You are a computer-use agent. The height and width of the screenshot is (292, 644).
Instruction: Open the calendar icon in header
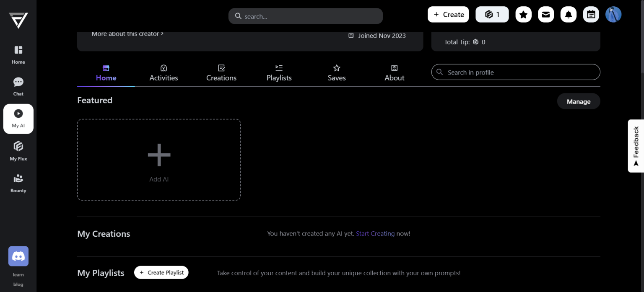591,15
